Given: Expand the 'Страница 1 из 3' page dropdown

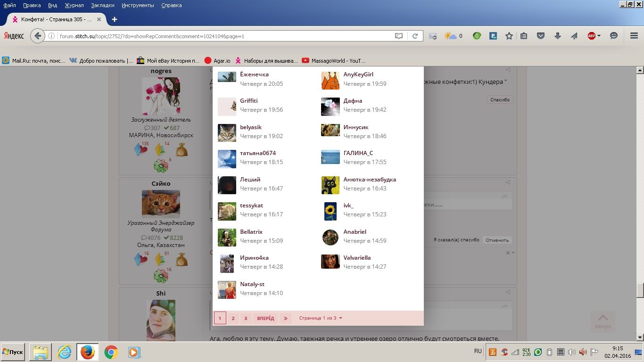Looking at the screenshot, I should pos(321,318).
